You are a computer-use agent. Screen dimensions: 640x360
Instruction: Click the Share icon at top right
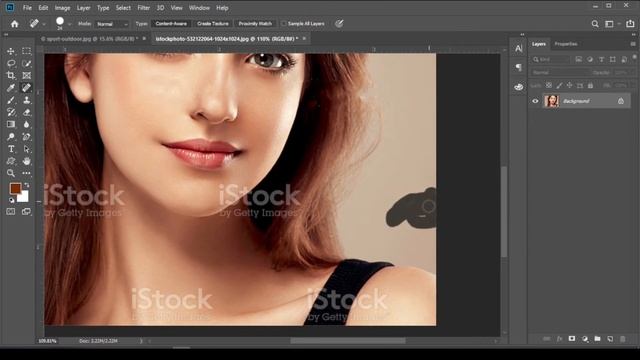click(x=631, y=24)
